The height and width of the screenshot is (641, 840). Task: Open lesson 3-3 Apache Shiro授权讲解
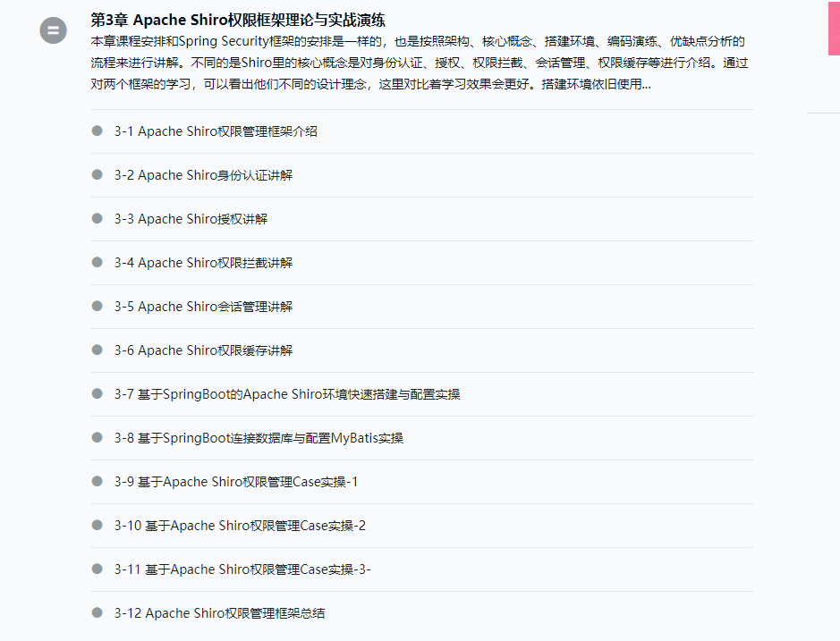191,219
